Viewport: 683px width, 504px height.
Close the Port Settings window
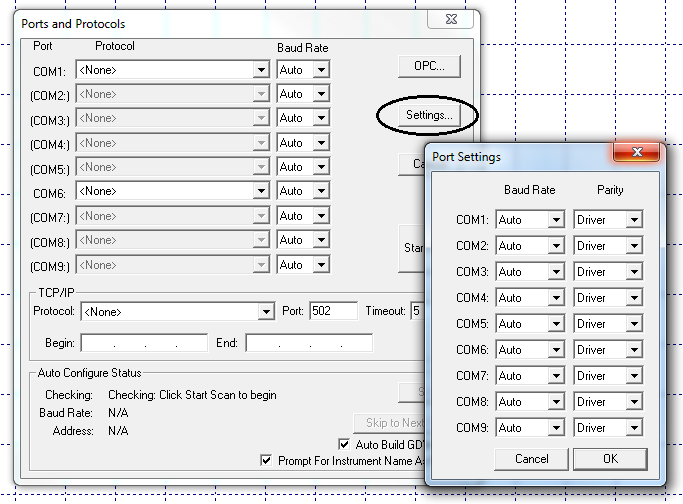click(x=635, y=155)
